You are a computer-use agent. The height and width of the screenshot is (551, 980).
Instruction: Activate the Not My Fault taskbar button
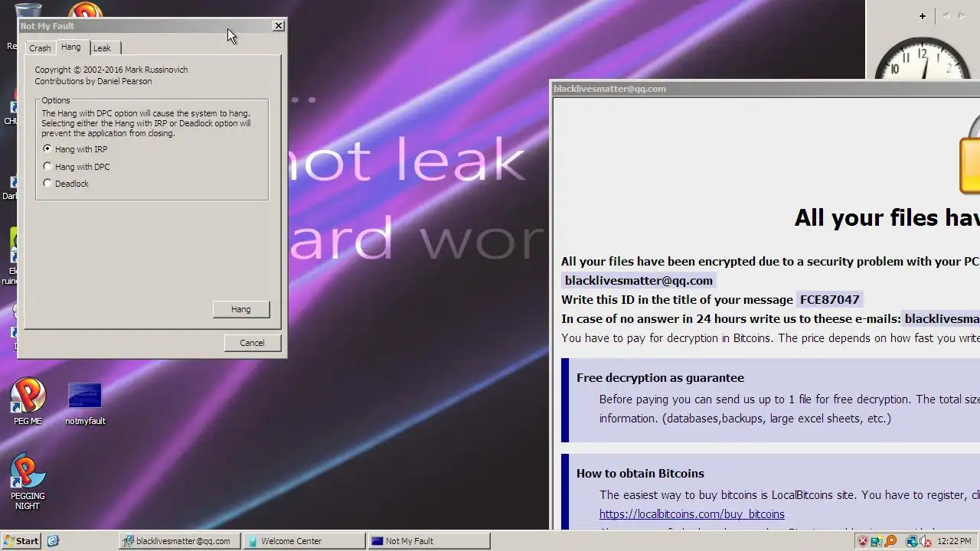[x=429, y=541]
